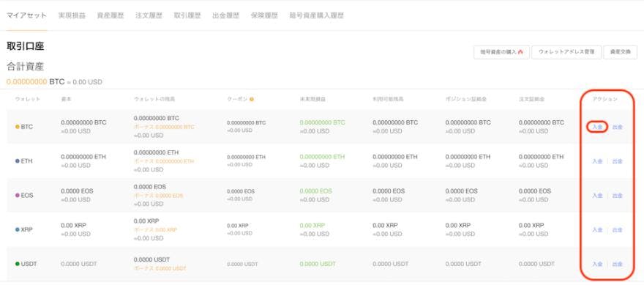Click the USDT wallet name
This screenshot has width=644, height=288.
(29, 263)
